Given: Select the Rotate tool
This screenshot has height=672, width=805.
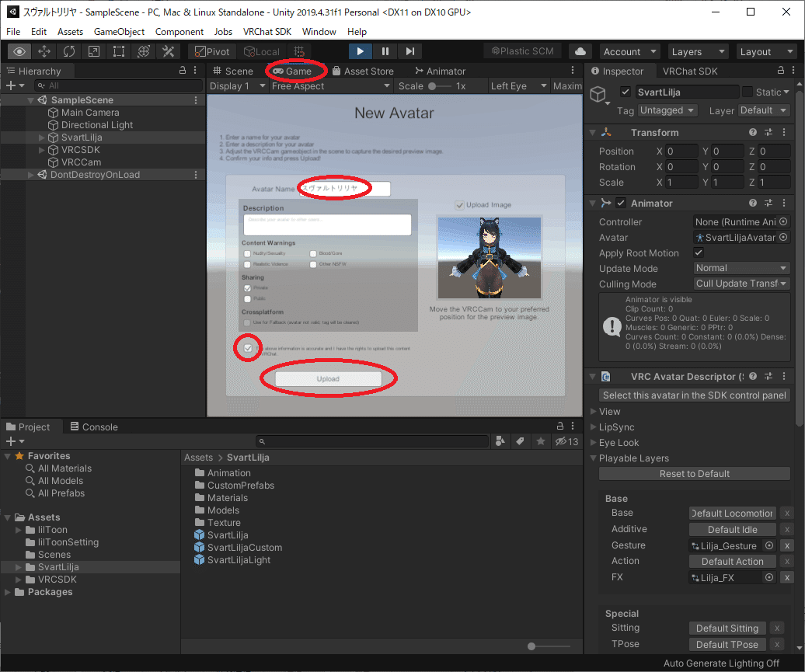Looking at the screenshot, I should (69, 51).
